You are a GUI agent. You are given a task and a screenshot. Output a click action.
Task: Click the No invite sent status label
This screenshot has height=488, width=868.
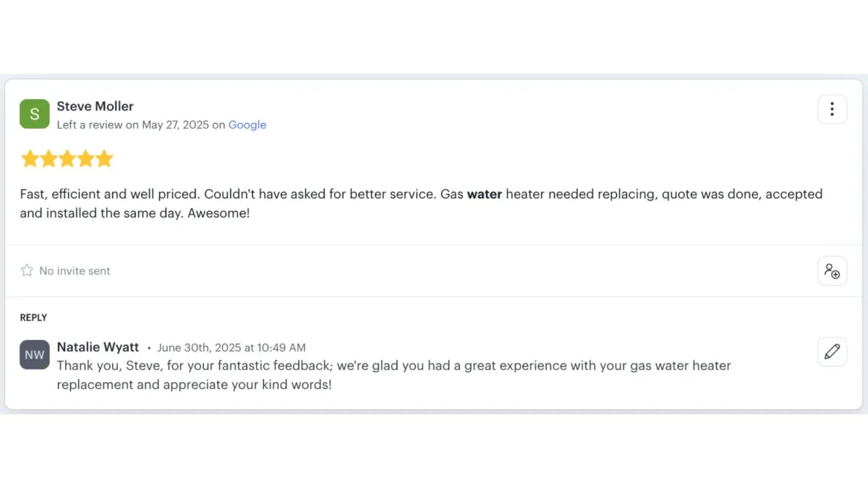(75, 271)
